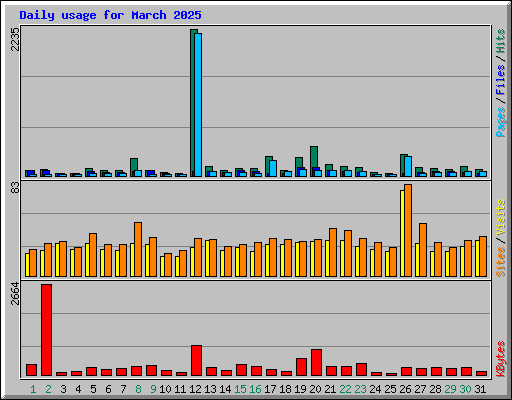The image size is (512, 400).
Task: Click the red KBytes bar for day 12
Action: click(x=196, y=360)
